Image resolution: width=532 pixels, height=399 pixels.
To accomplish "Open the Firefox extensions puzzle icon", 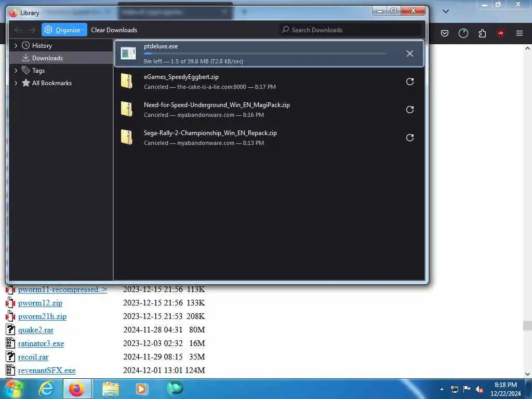I will click(482, 33).
